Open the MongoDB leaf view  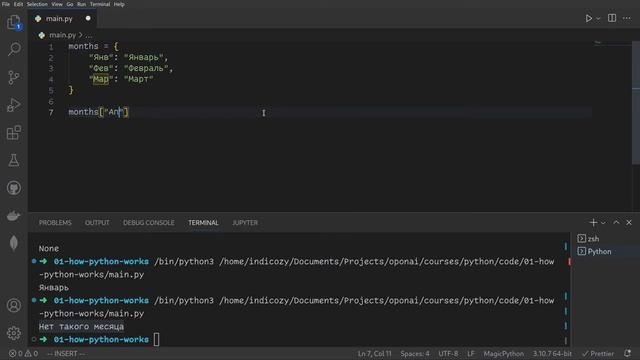click(13, 243)
